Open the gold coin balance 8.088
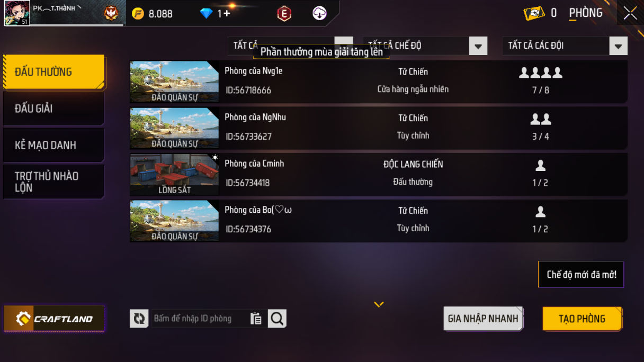Viewport: 644px width, 362px height. 153,14
